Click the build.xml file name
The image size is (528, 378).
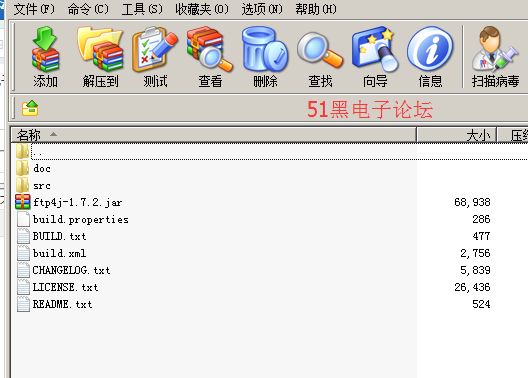60,253
